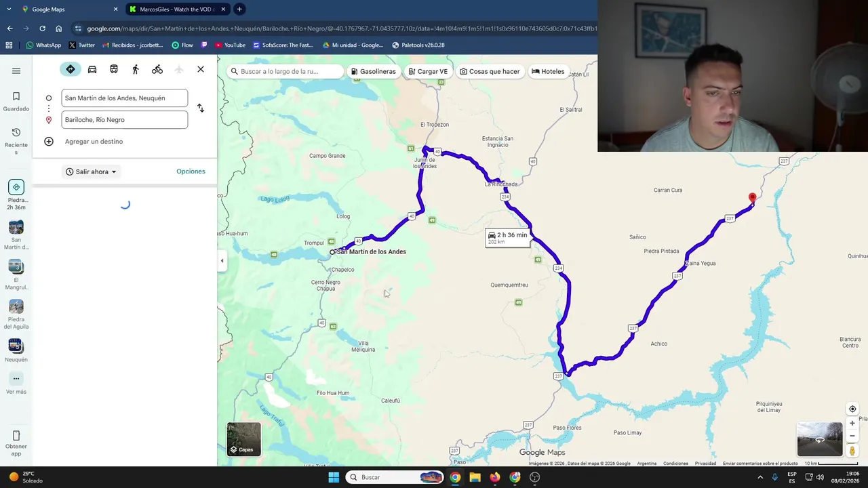
Task: Open the Salir ahora departure dropdown
Action: click(x=91, y=171)
